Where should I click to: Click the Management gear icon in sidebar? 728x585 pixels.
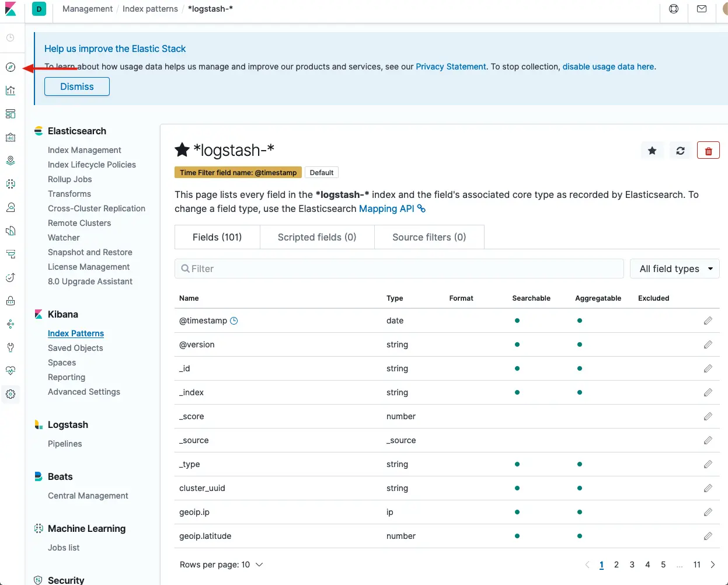[x=11, y=394]
